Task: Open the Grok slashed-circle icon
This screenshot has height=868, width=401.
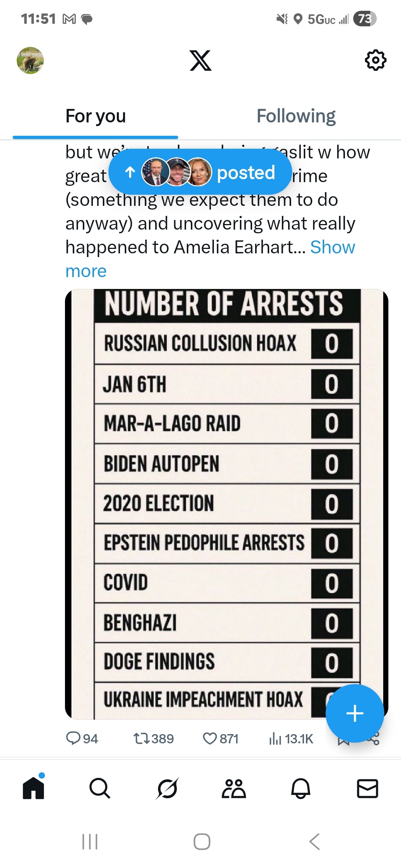Action: 167,788
